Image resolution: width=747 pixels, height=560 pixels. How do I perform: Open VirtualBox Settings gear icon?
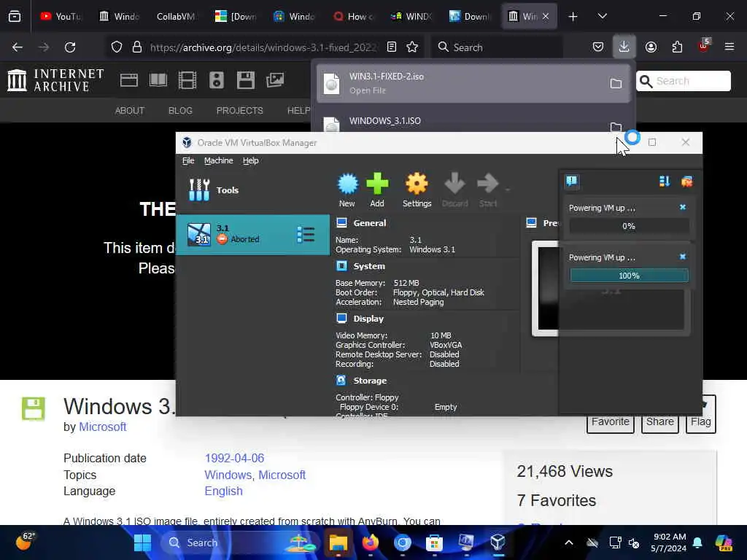[x=417, y=190]
